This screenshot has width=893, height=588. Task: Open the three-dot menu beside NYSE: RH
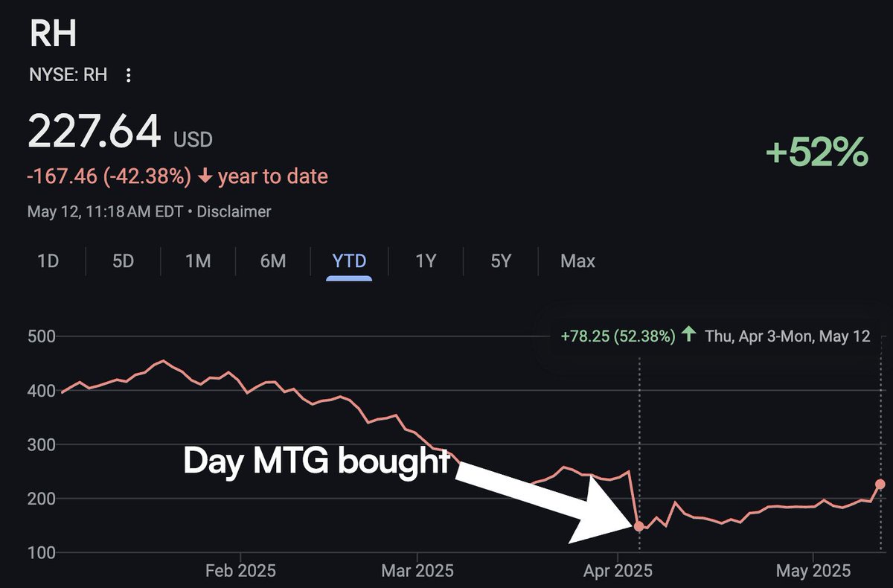pos(129,75)
